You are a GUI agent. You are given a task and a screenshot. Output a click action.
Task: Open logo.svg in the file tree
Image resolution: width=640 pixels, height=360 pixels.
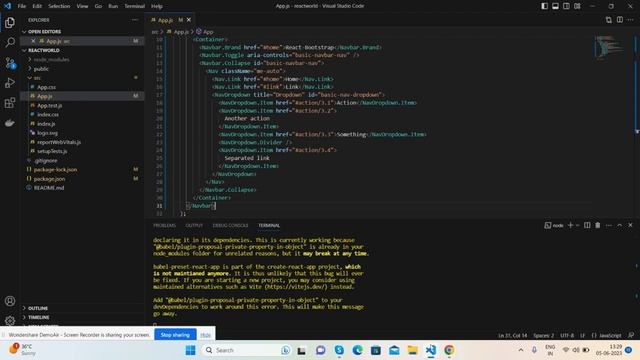point(47,133)
